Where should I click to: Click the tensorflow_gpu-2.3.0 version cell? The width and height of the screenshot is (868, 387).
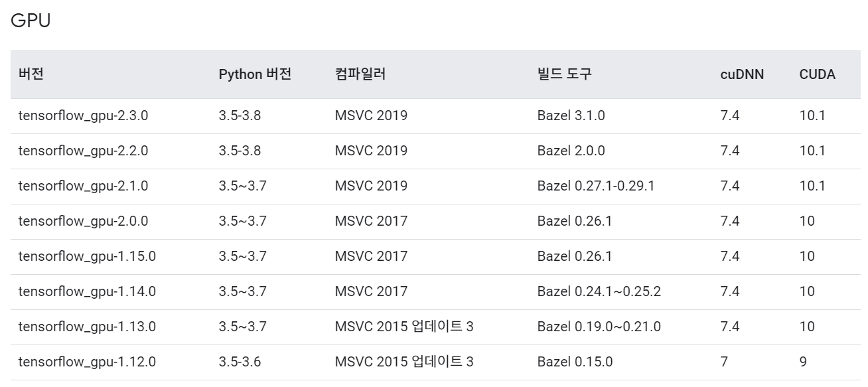pyautogui.click(x=83, y=116)
